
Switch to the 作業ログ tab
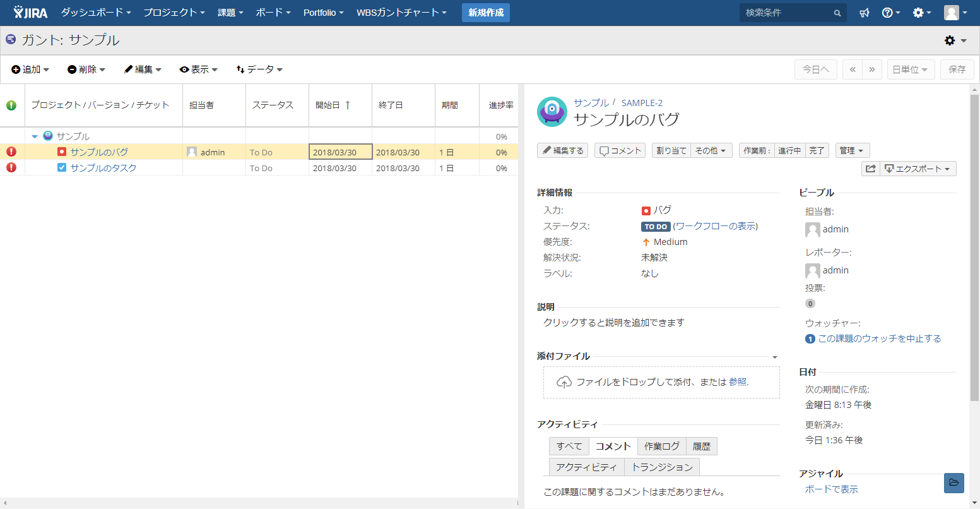click(662, 446)
